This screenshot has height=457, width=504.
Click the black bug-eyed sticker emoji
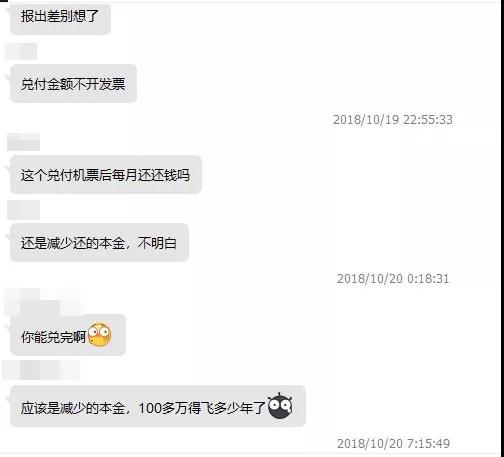tap(280, 406)
